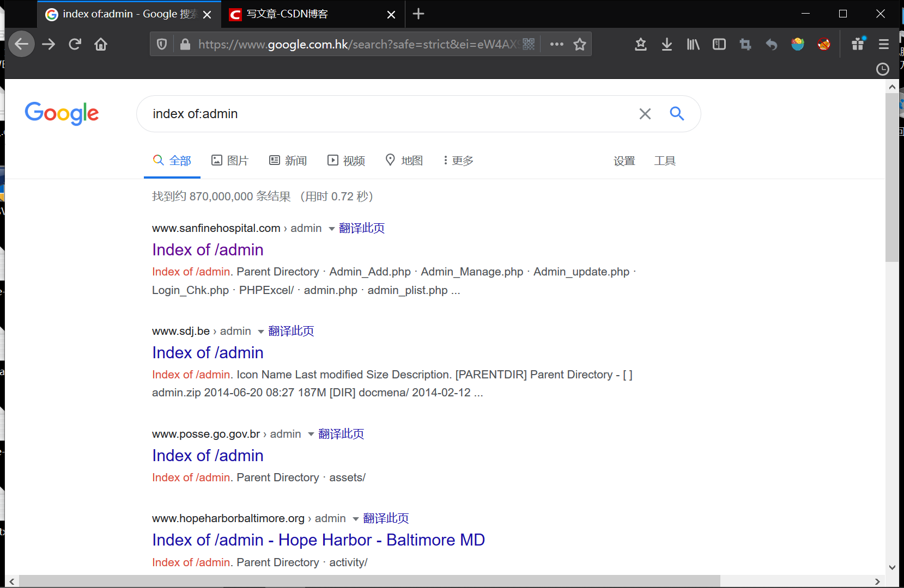Open the tracking protection shield in the address bar
904x588 pixels.
[x=161, y=44]
